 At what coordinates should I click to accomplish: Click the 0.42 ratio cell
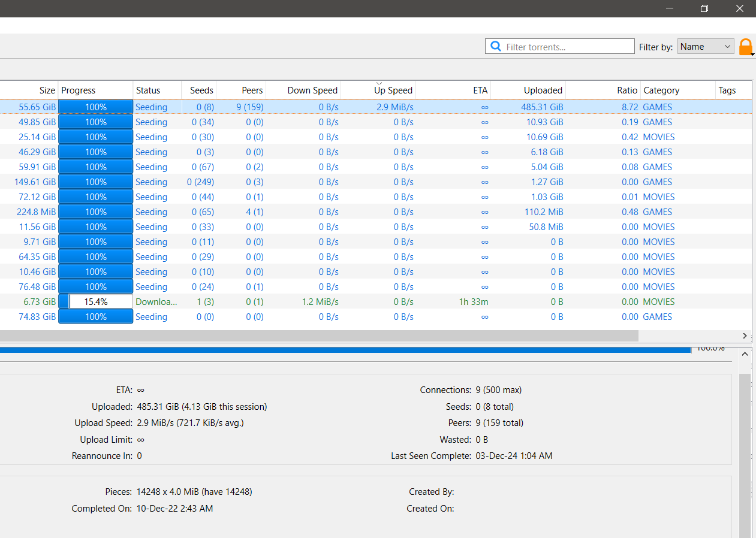[x=630, y=137]
